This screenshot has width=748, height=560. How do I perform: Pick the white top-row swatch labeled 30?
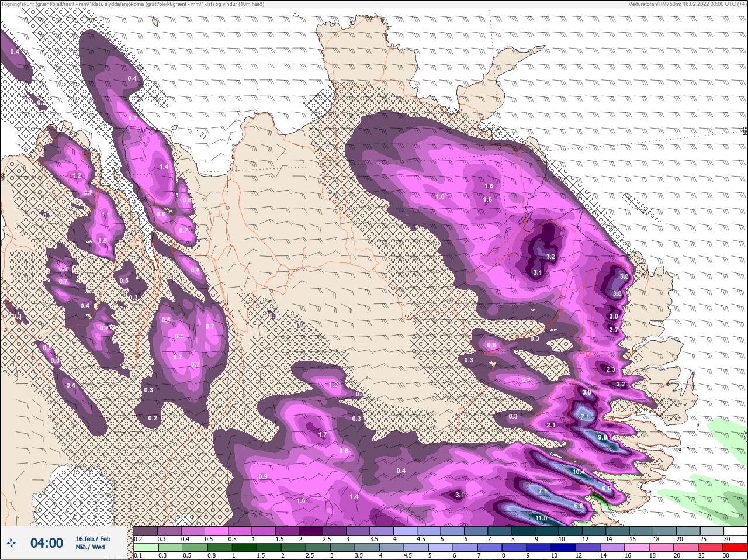(x=736, y=531)
